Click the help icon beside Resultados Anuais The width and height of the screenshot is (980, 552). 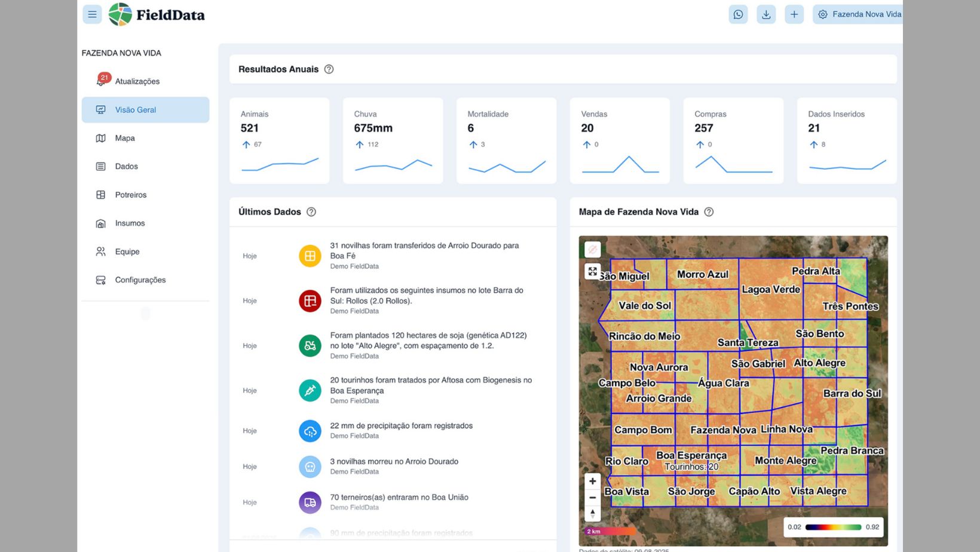pos(329,69)
